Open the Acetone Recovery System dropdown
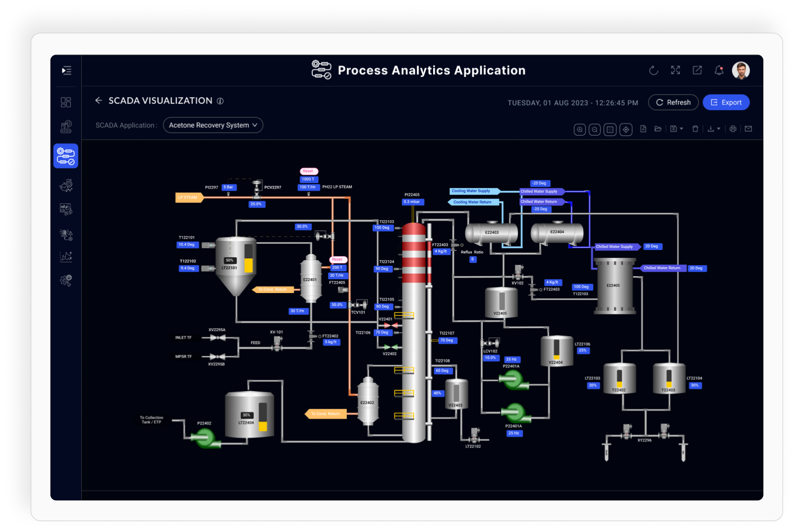The image size is (796, 532). click(x=213, y=125)
